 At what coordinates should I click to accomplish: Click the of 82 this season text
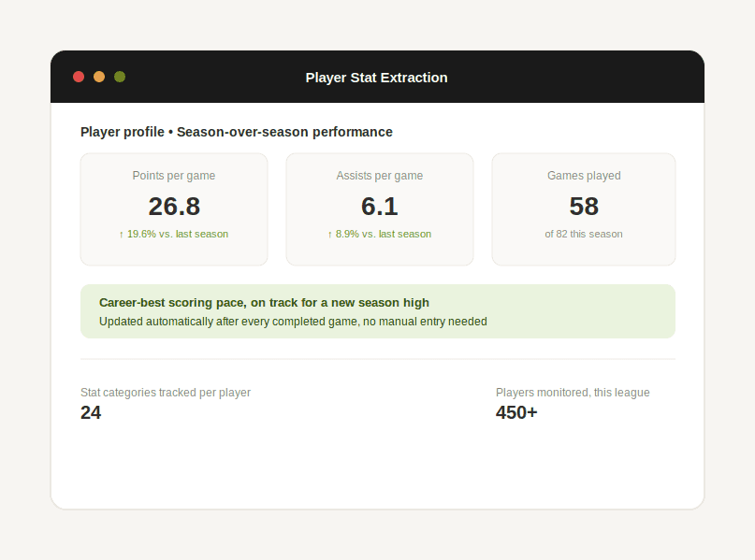tap(584, 234)
